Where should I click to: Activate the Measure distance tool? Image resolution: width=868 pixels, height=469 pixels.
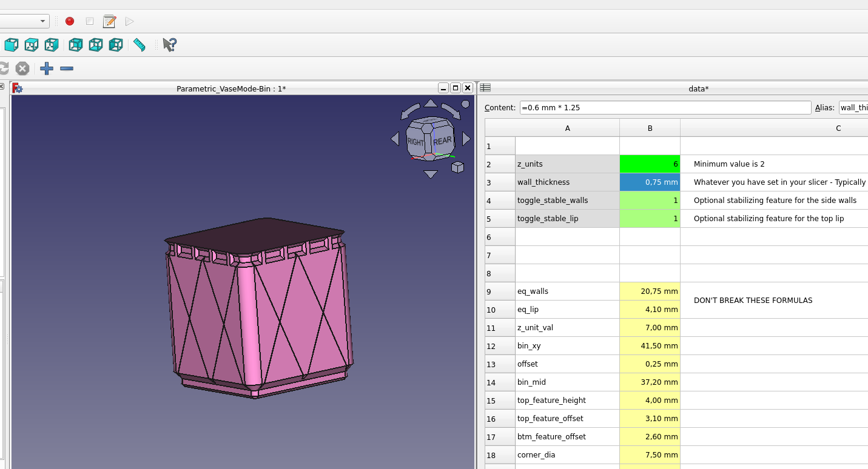point(140,45)
